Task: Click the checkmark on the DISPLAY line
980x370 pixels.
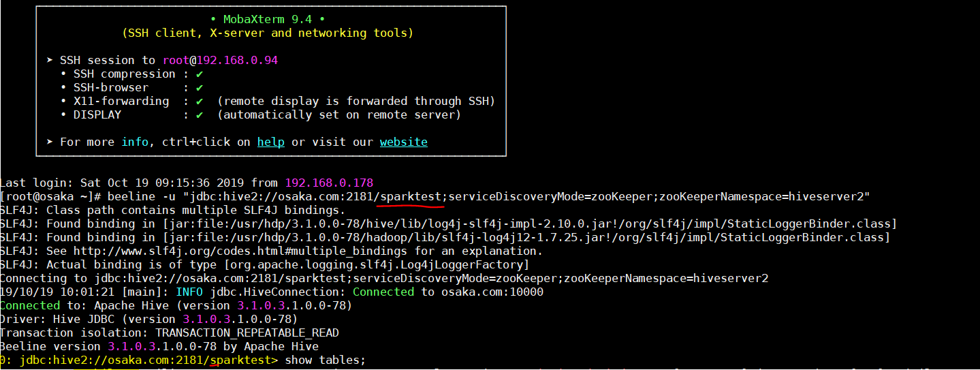Action: point(199,115)
